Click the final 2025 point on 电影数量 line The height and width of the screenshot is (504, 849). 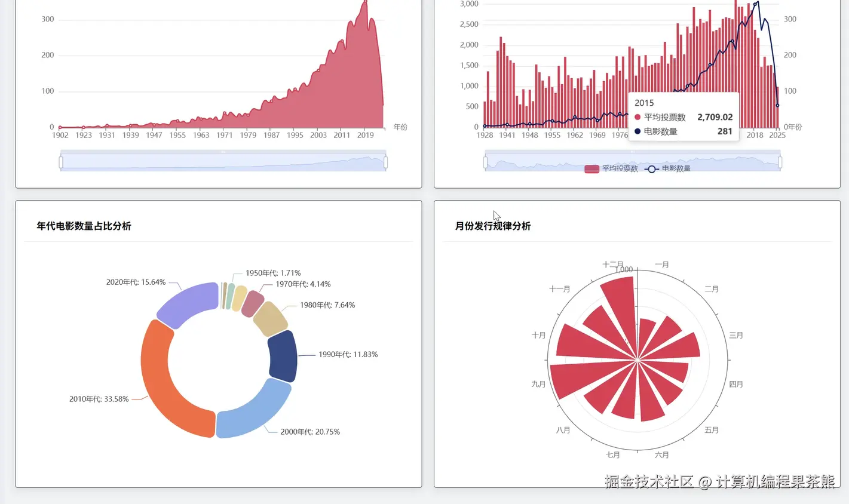[777, 106]
